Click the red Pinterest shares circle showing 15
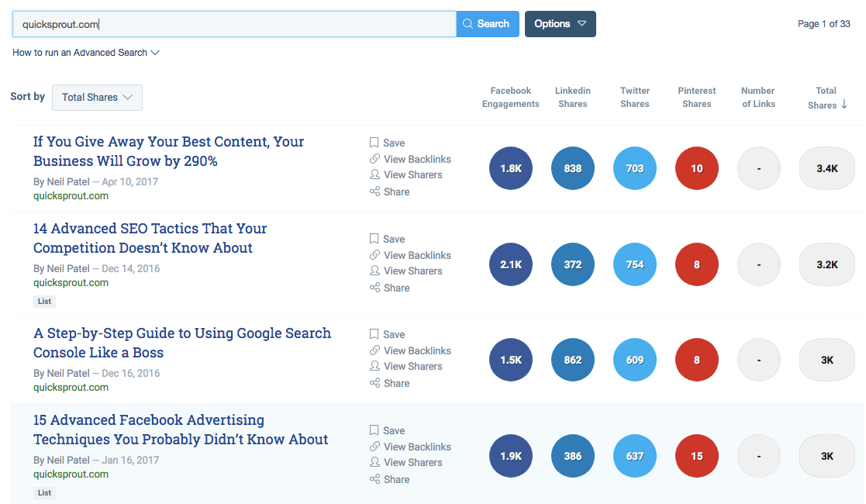This screenshot has width=866, height=504. click(x=696, y=456)
